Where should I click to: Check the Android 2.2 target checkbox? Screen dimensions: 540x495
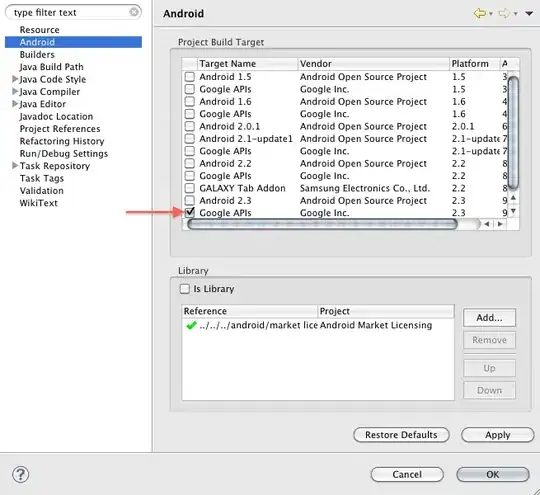click(x=189, y=163)
